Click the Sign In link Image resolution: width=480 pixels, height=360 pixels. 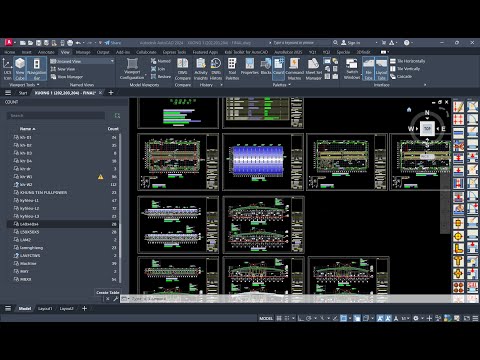[x=351, y=43]
